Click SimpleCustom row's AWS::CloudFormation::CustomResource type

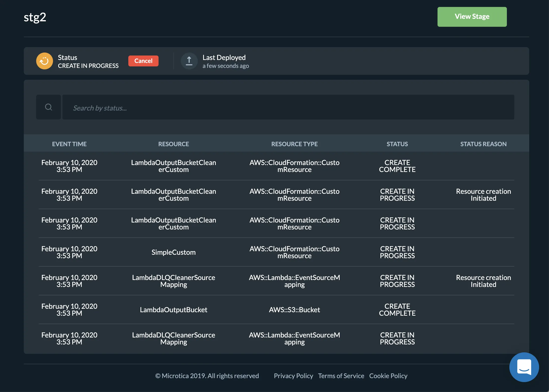tap(294, 252)
